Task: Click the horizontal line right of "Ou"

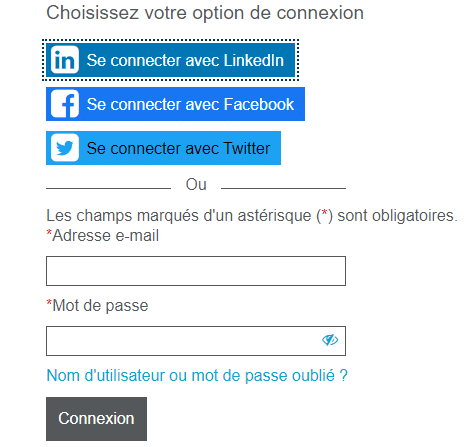Action: (x=283, y=189)
